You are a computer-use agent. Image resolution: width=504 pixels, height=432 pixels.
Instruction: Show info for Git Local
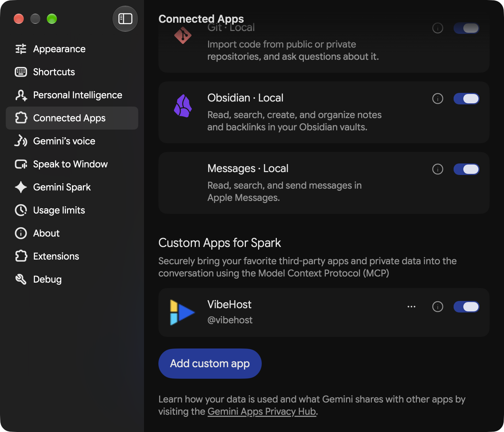(x=438, y=28)
